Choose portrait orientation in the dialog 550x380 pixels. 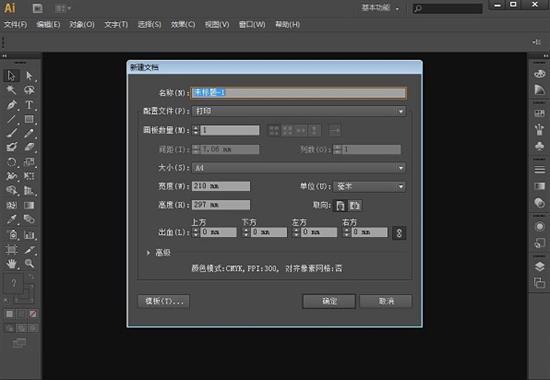click(340, 205)
